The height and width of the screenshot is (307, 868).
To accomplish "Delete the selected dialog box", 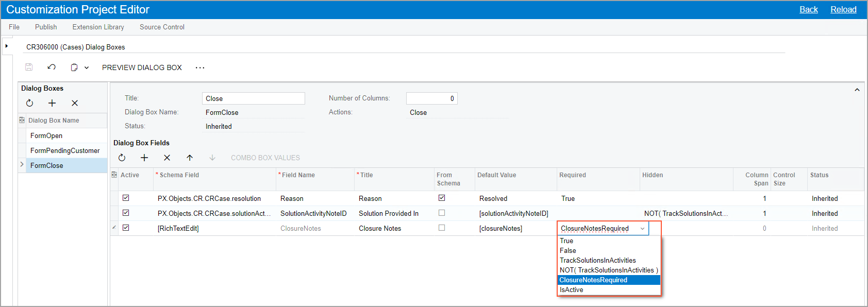I will [75, 103].
